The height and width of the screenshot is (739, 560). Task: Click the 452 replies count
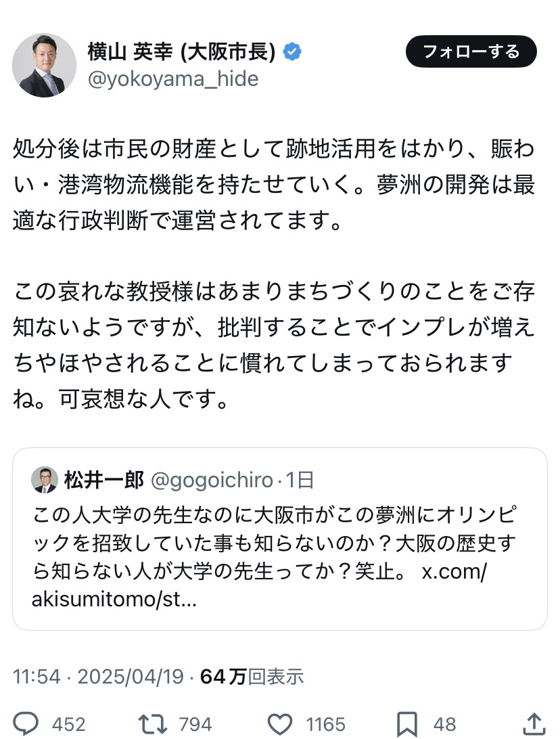point(69,725)
